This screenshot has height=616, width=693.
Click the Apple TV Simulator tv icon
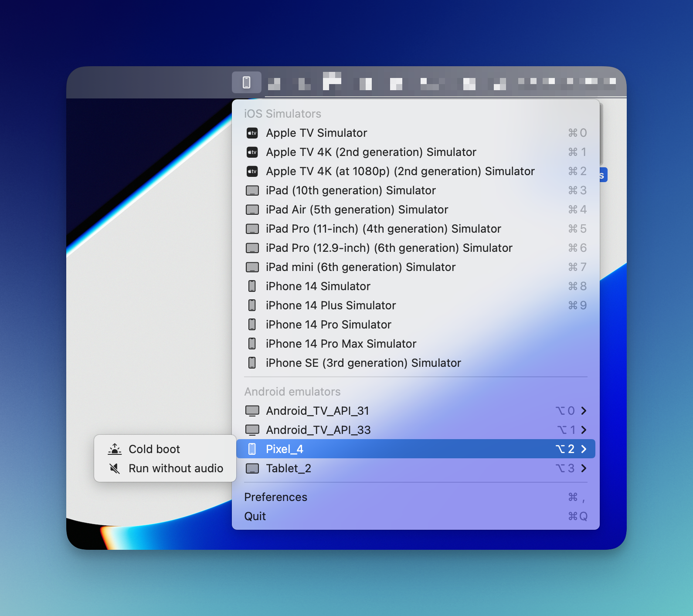tap(252, 133)
